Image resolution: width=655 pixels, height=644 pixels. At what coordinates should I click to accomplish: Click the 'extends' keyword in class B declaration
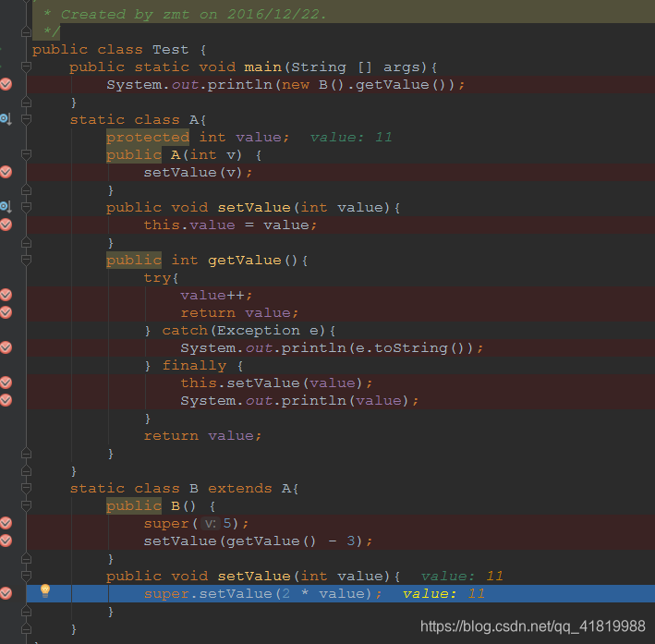(240, 488)
